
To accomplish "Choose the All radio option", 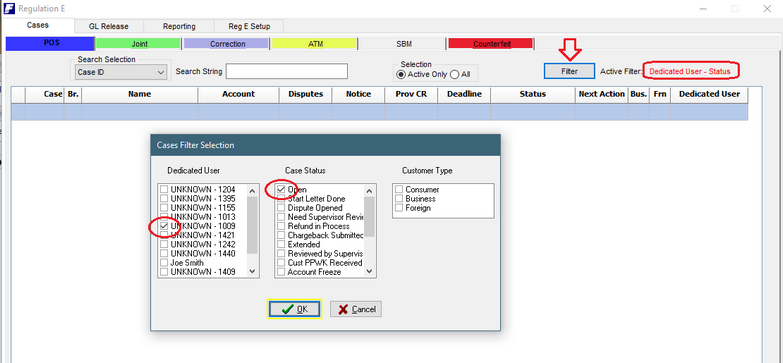I will 454,74.
